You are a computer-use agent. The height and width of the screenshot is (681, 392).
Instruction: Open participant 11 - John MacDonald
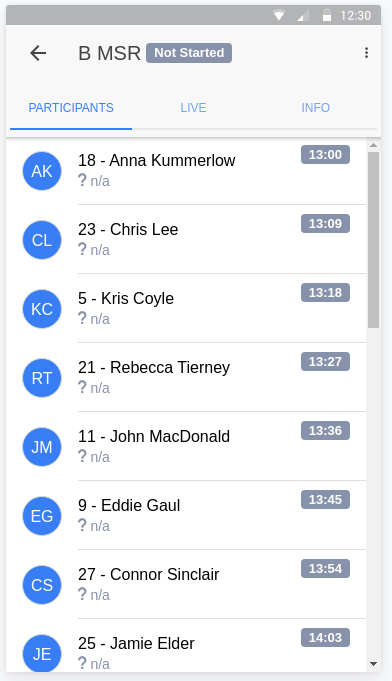(186, 446)
